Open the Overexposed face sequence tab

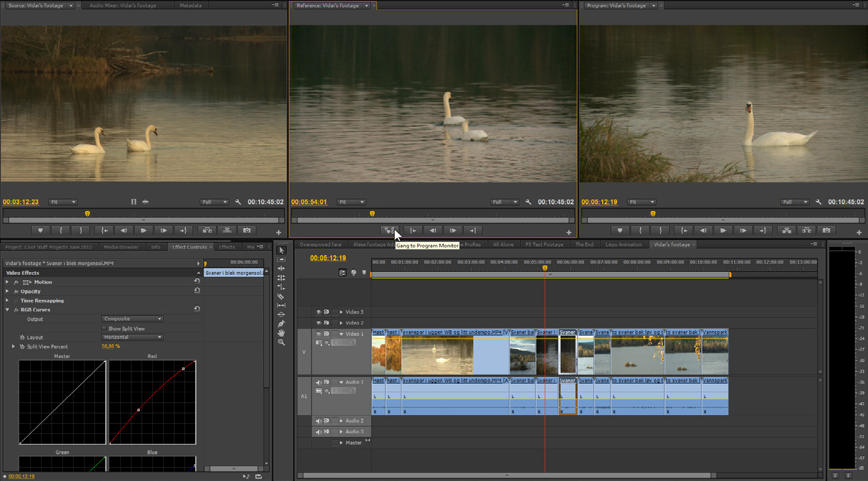click(x=320, y=244)
